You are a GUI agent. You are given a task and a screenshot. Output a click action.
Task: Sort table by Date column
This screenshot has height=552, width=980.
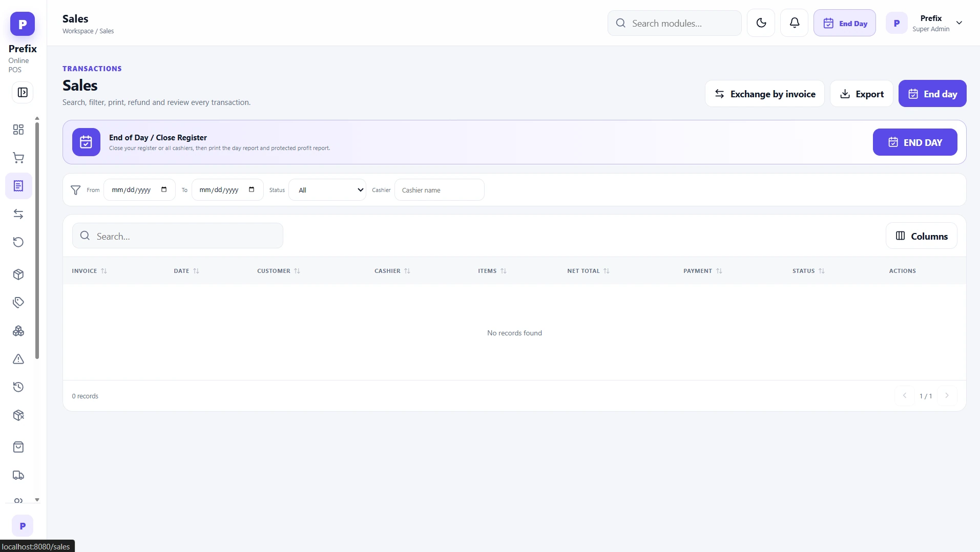click(186, 271)
